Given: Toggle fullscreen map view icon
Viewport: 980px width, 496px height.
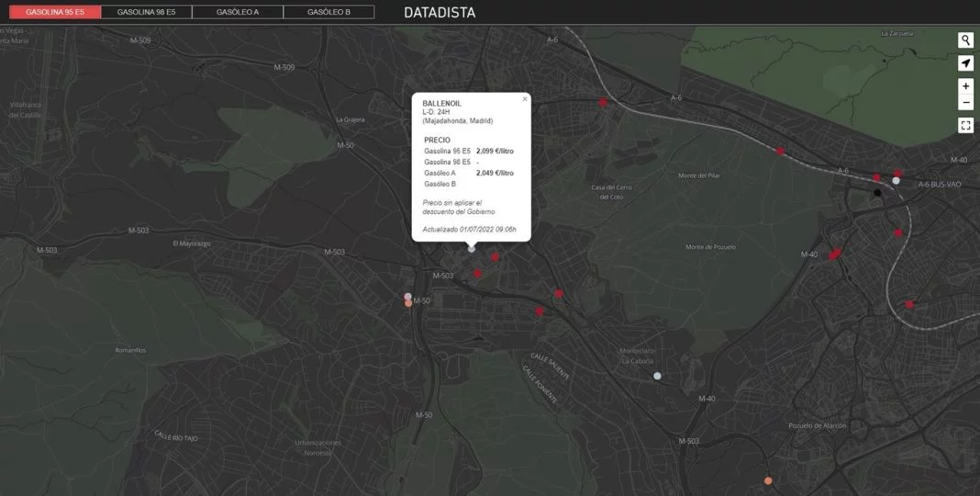Looking at the screenshot, I should click(965, 125).
